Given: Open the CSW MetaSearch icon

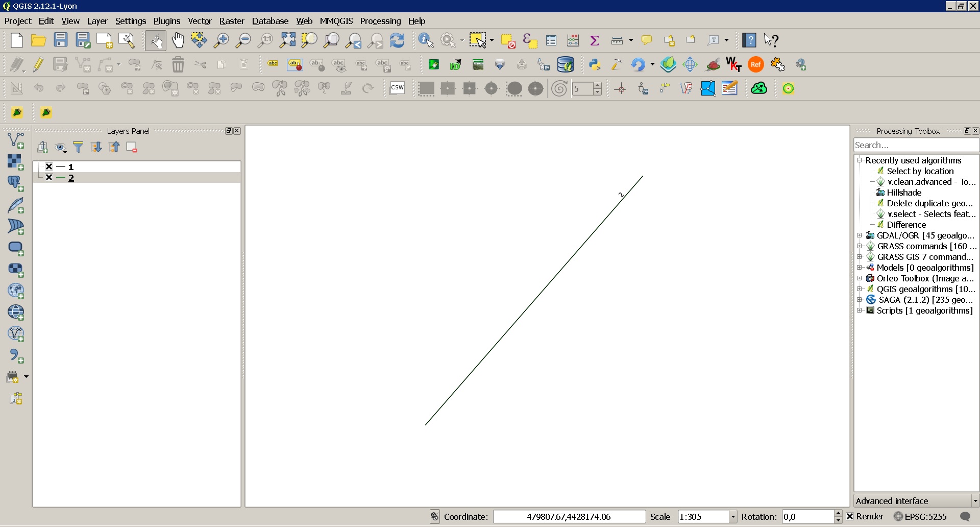Looking at the screenshot, I should pyautogui.click(x=397, y=88).
